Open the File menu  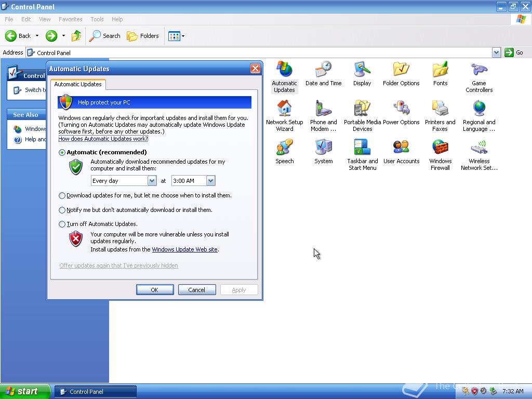(x=9, y=19)
